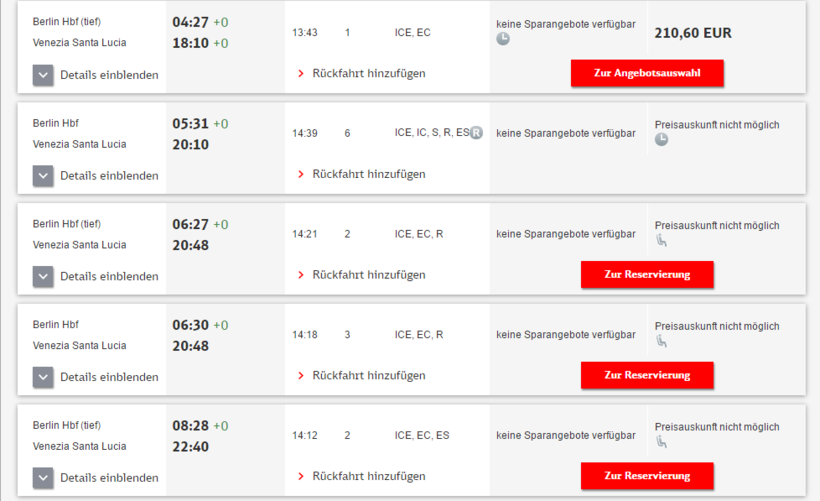Open the details chevron for the 06:30 train
Image resolution: width=820 pixels, height=501 pixels.
pyautogui.click(x=43, y=378)
